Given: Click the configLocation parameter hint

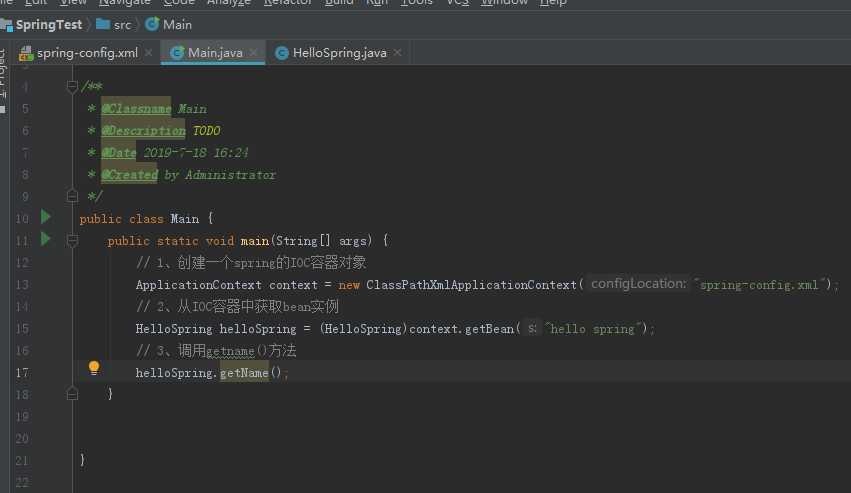Looking at the screenshot, I should coord(638,283).
